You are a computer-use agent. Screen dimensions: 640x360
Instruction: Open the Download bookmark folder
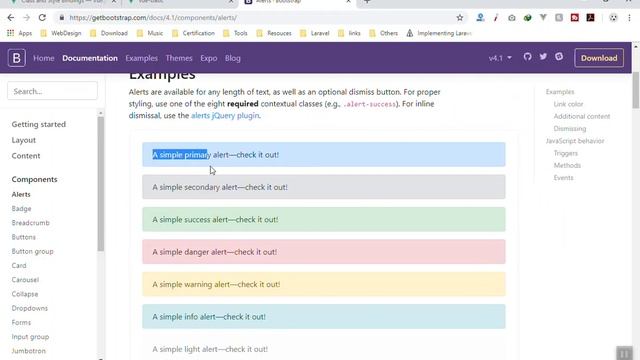(109, 33)
